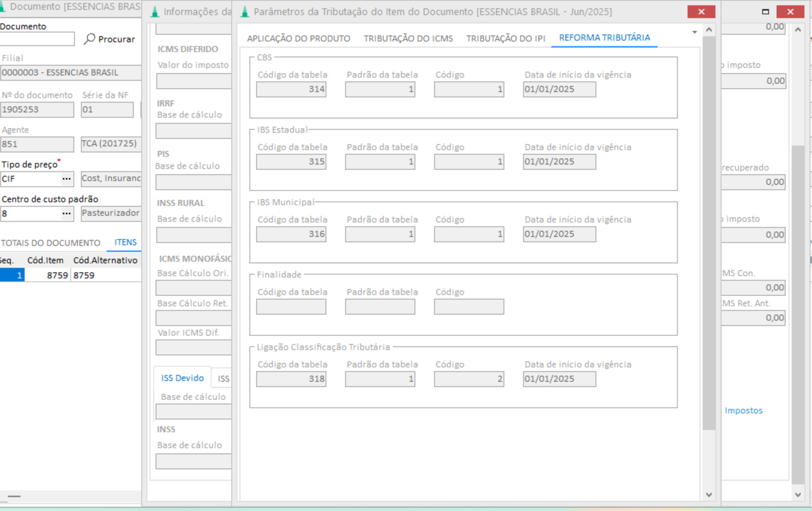
Task: Open Centro de custo padrão ellipsis lookup
Action: tap(66, 213)
